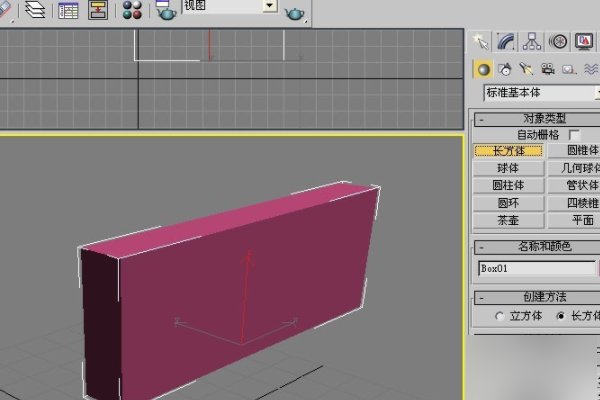The image size is (600, 400).
Task: Open the Curve Editor table icon
Action: pos(68,10)
